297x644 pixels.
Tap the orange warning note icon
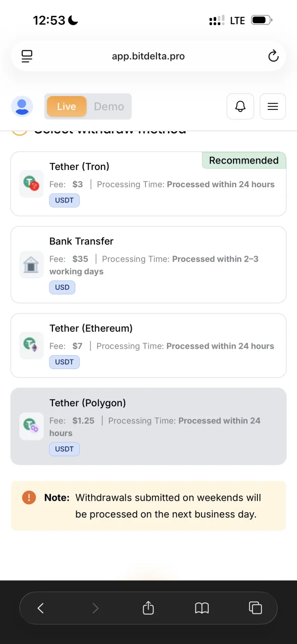[x=29, y=497]
